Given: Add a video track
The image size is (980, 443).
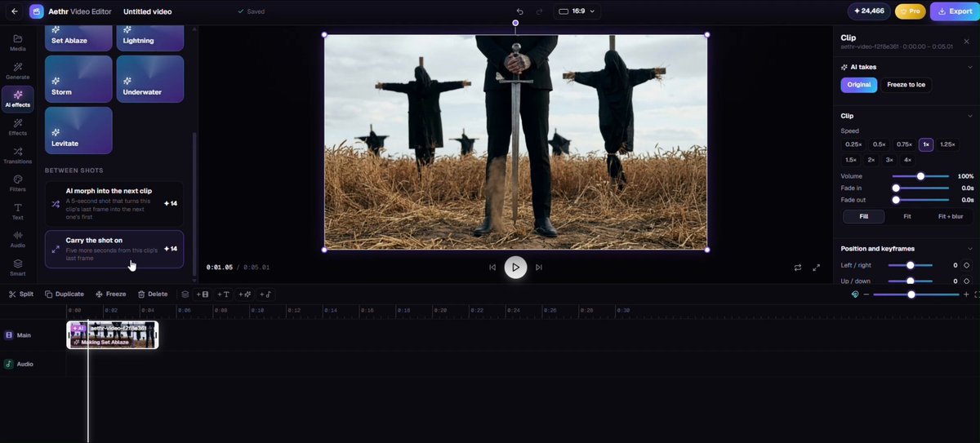Looking at the screenshot, I should 203,294.
